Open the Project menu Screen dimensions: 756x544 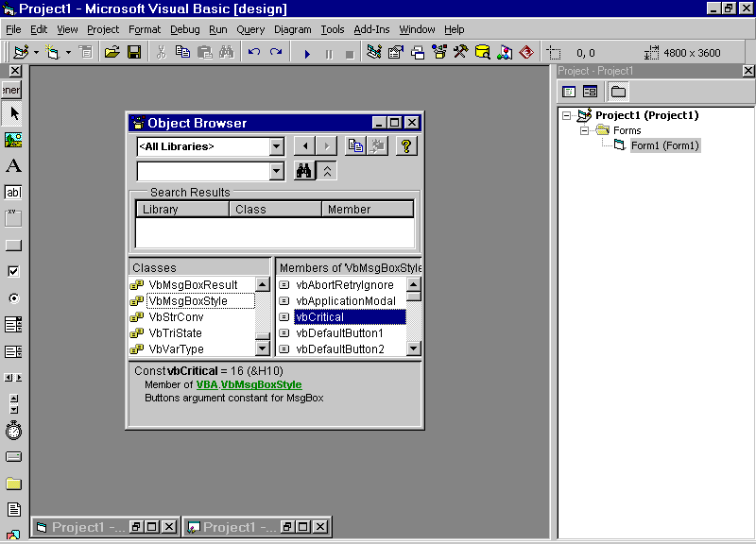pos(103,29)
